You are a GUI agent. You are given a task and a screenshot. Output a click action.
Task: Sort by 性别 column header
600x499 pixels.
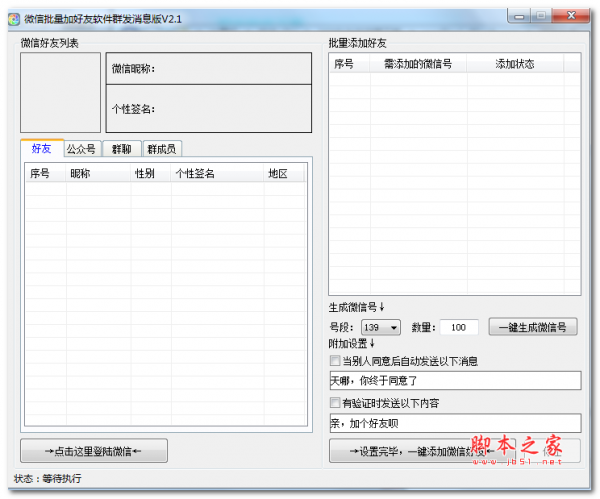pyautogui.click(x=151, y=173)
